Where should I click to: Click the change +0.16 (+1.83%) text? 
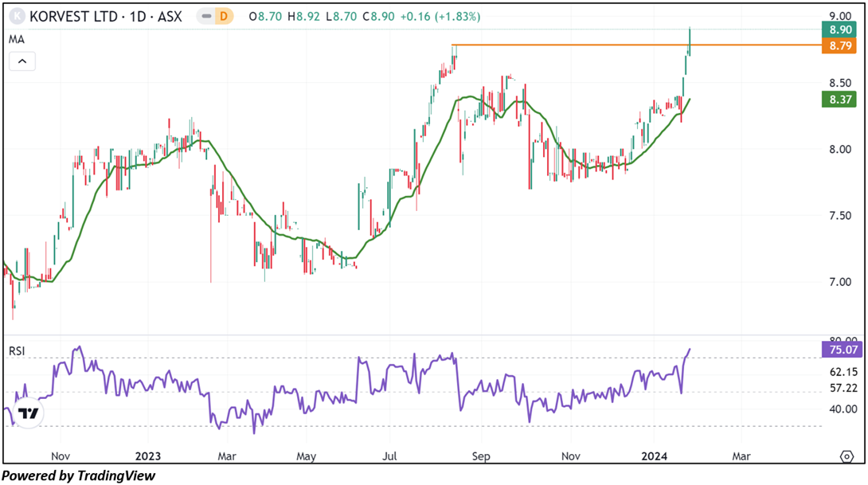(x=440, y=17)
